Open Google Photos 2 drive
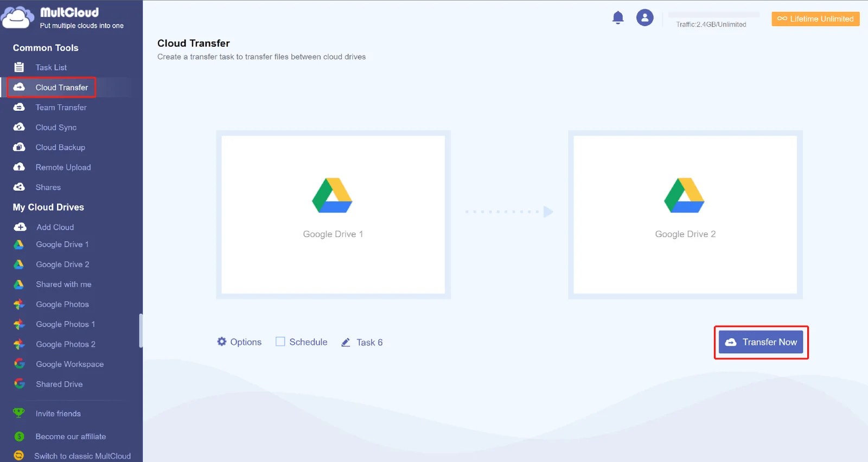The height and width of the screenshot is (462, 868). [65, 344]
